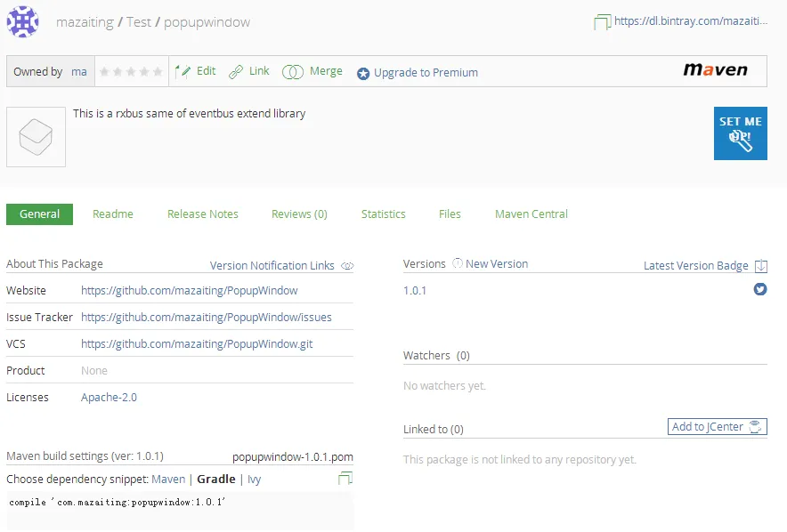Click the package description text
The image size is (787, 532).
(x=190, y=114)
